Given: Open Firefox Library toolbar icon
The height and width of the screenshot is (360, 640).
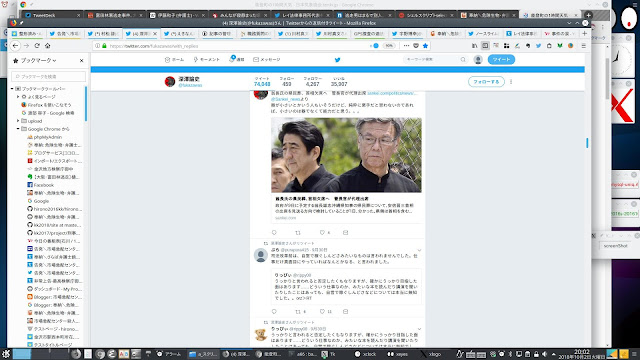Looking at the screenshot, I should point(474,46).
